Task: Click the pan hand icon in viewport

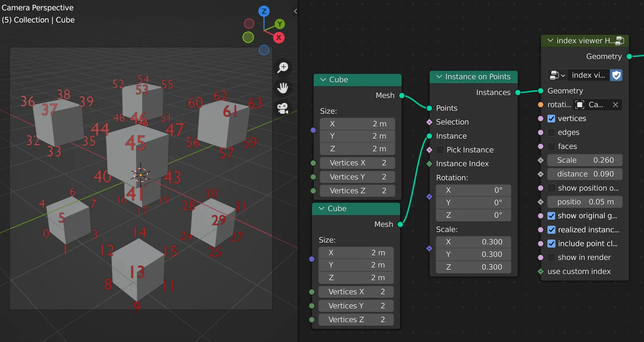Action: pos(283,88)
